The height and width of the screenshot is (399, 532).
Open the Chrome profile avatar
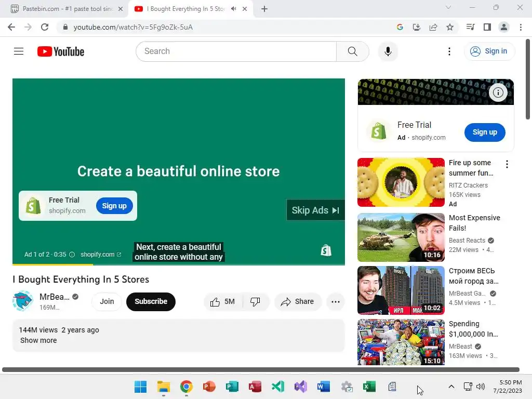(504, 27)
